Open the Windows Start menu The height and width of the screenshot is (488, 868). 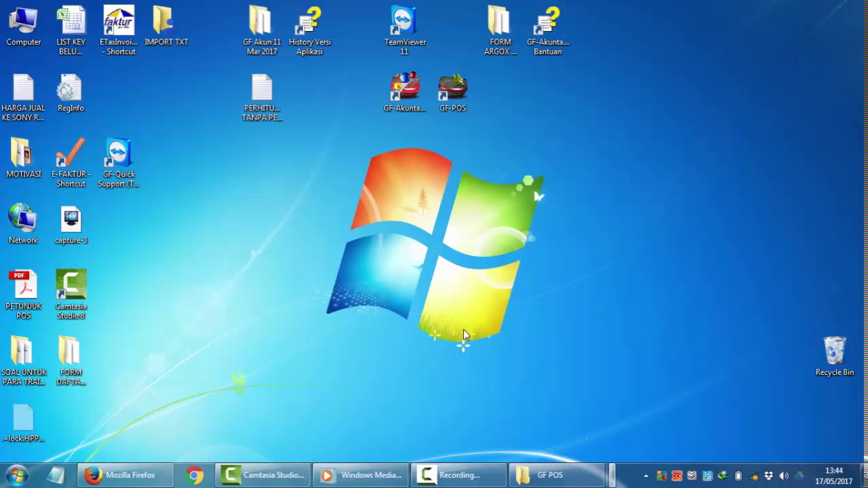[16, 475]
